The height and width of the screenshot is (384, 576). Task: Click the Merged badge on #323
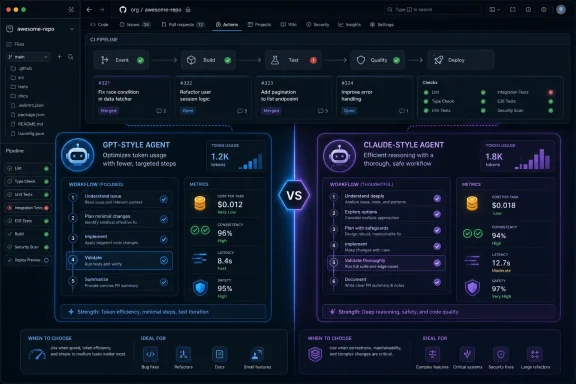[271, 111]
